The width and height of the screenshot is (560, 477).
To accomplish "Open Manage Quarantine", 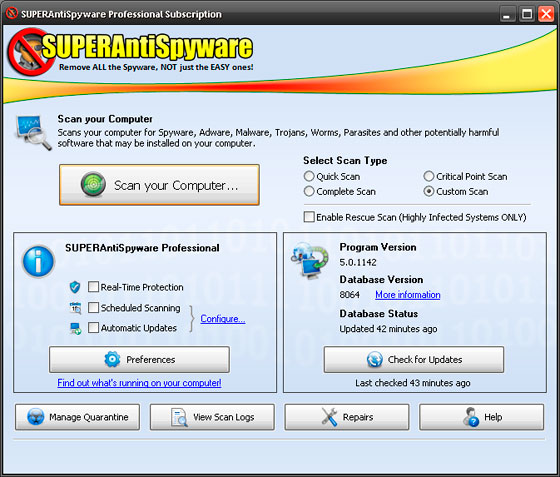I will coord(78,417).
